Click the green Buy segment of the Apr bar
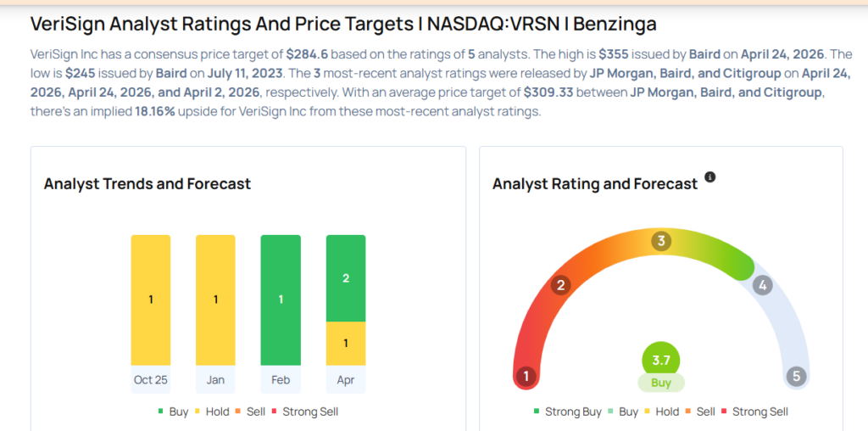Viewport: 868px width, 431px height. (x=346, y=277)
